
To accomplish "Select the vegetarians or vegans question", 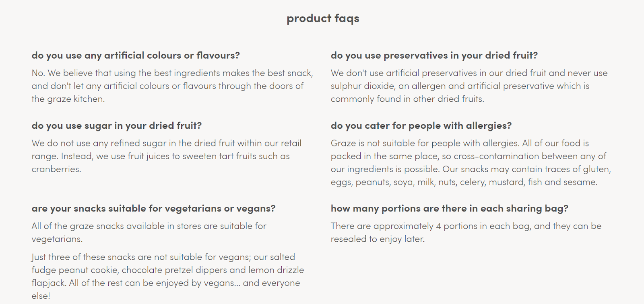I will (x=153, y=208).
